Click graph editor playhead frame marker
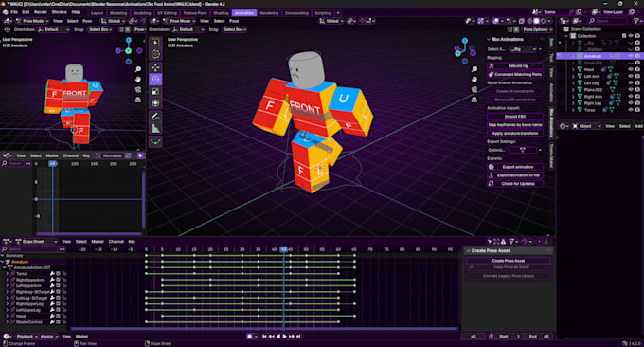This screenshot has width=644, height=347. click(53, 164)
